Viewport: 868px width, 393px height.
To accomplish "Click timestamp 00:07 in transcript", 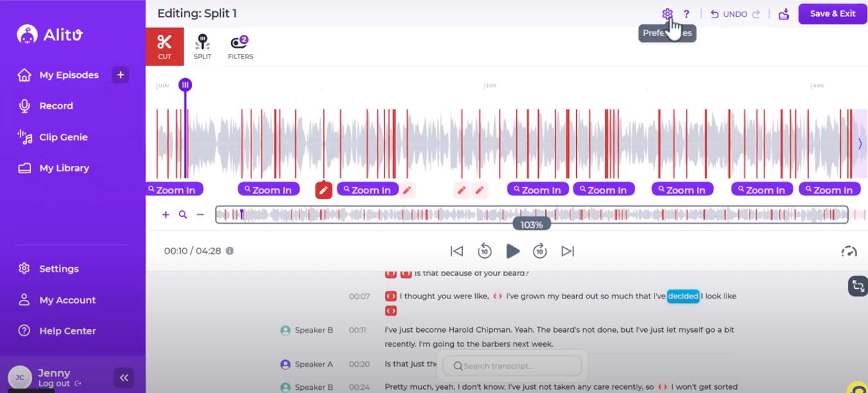I will (x=359, y=296).
